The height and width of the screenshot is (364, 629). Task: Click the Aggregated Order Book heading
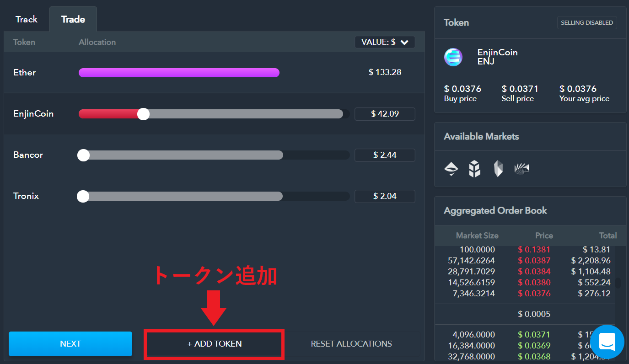(x=495, y=211)
